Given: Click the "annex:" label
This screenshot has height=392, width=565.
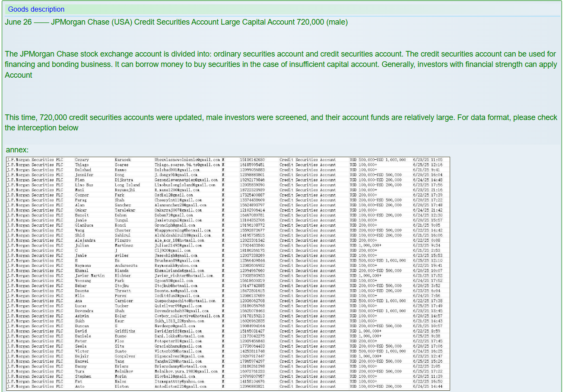Looking at the screenshot, I should coord(17,150).
